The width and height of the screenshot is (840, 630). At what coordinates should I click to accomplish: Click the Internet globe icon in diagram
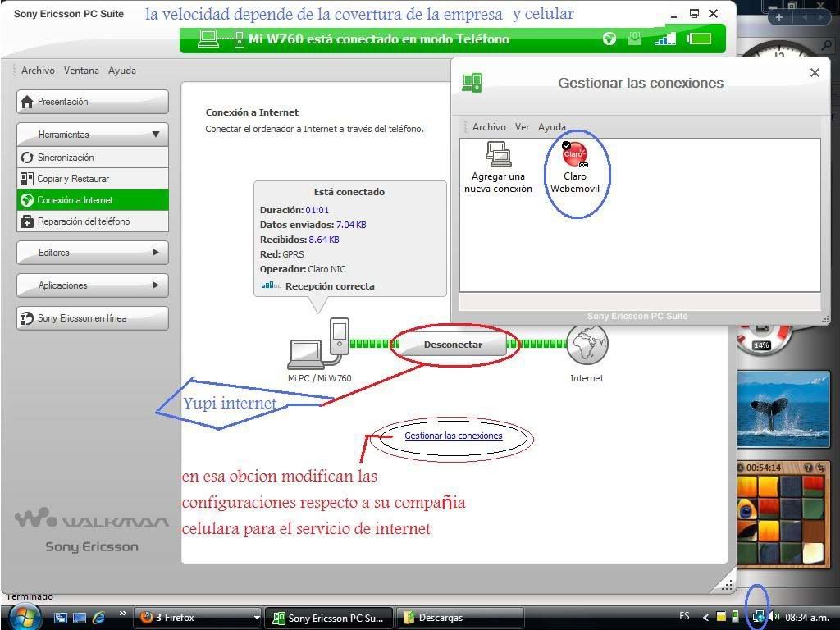pos(587,345)
